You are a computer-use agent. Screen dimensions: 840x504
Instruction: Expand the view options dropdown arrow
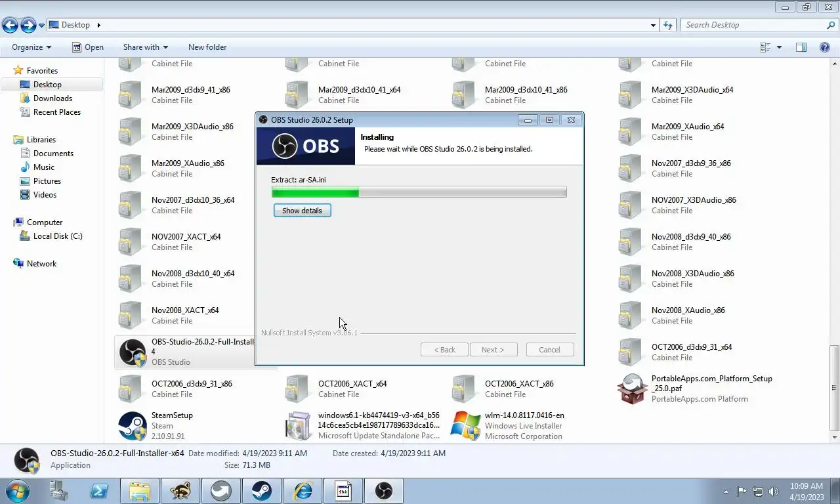tap(779, 47)
